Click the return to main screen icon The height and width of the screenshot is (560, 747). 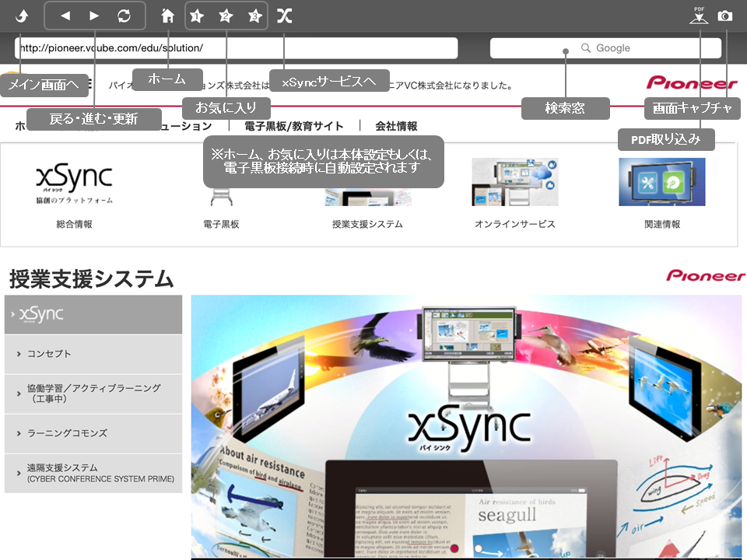tap(22, 16)
